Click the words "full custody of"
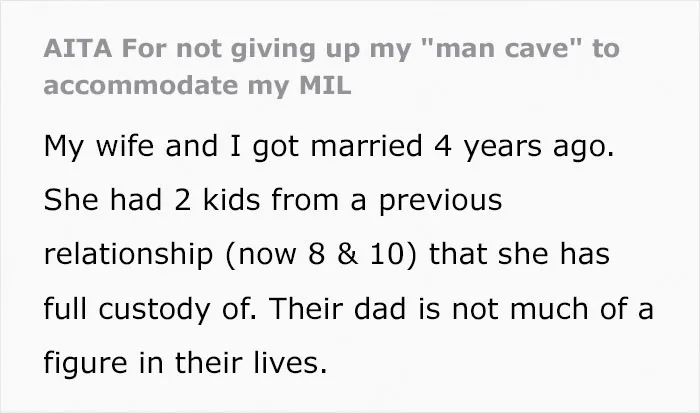The image size is (700, 413). tap(150, 309)
